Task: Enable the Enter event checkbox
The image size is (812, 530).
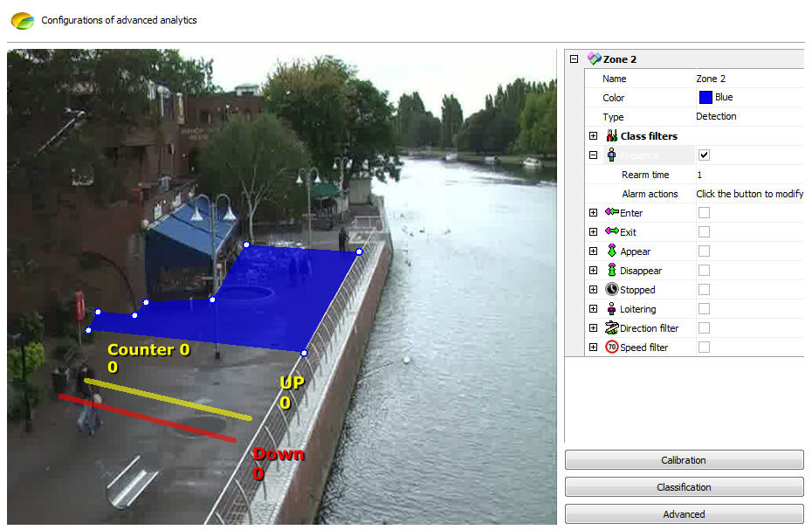Action: point(704,212)
